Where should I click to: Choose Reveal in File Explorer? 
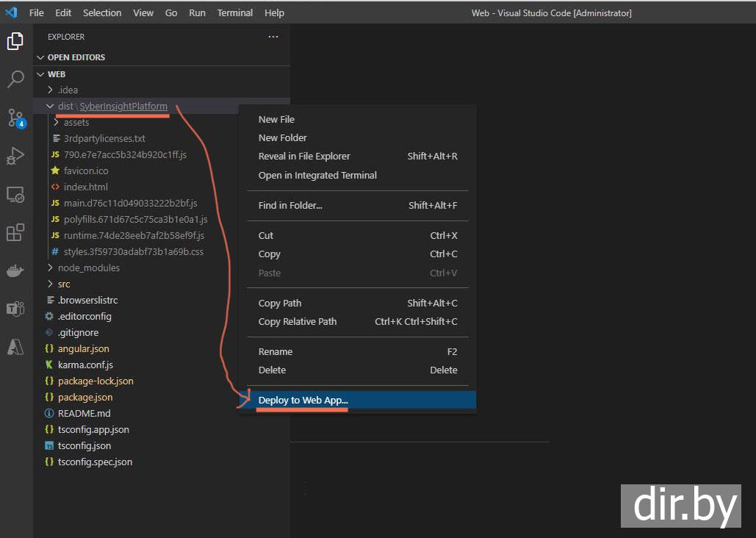click(x=304, y=156)
